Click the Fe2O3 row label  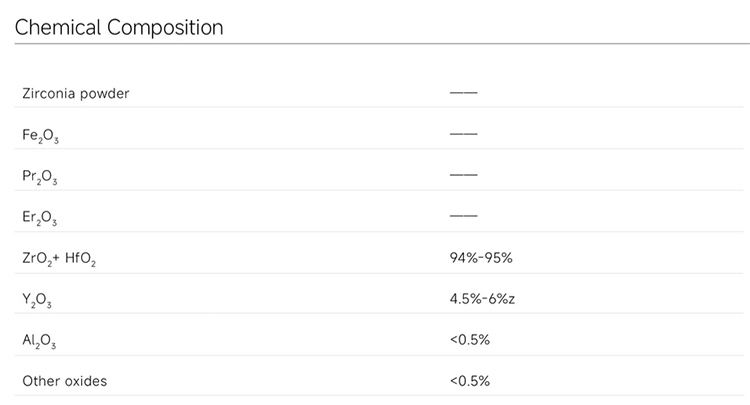click(40, 135)
